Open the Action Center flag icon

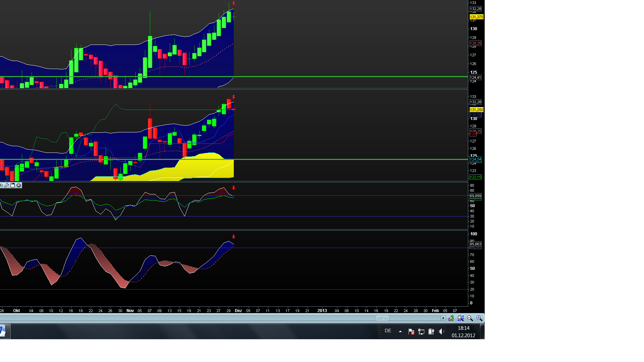pos(411,331)
